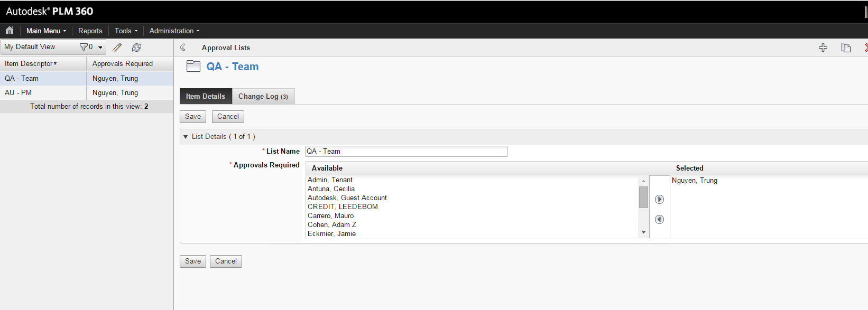Refresh the view list

point(137,48)
